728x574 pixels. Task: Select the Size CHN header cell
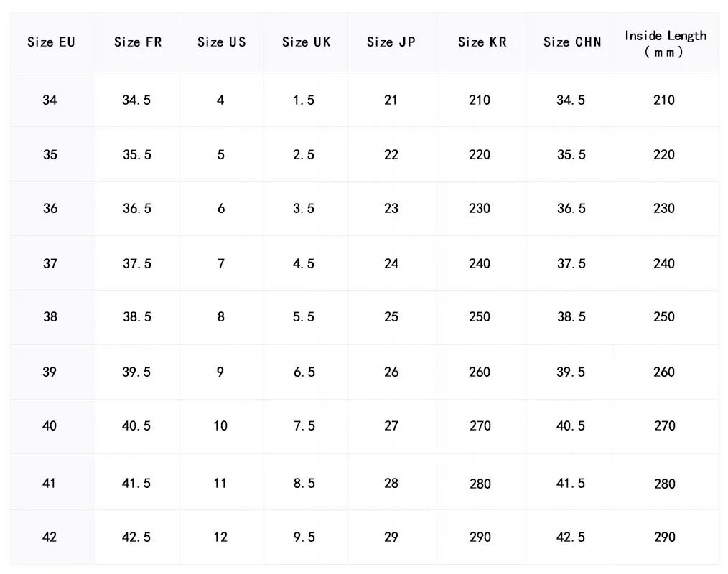coord(571,42)
